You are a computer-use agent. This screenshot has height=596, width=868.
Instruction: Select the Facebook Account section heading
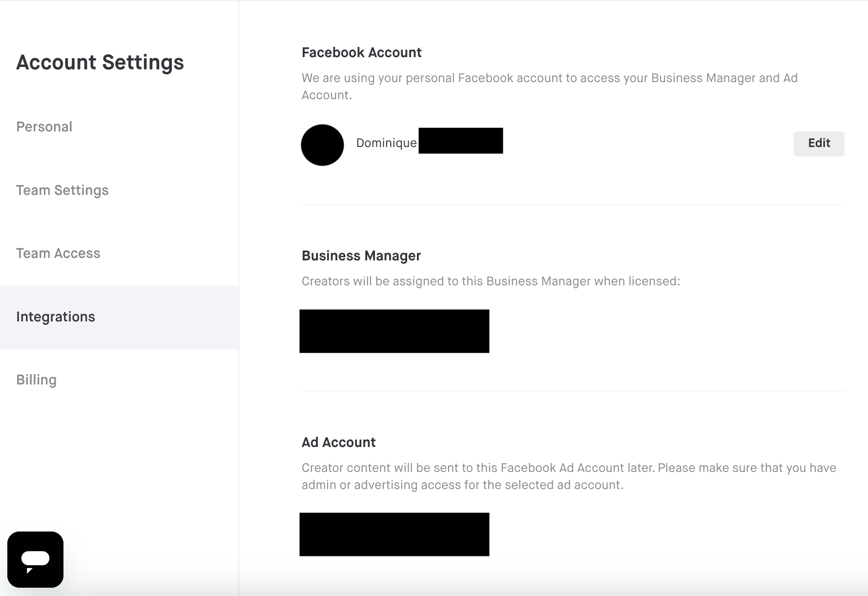(x=361, y=52)
